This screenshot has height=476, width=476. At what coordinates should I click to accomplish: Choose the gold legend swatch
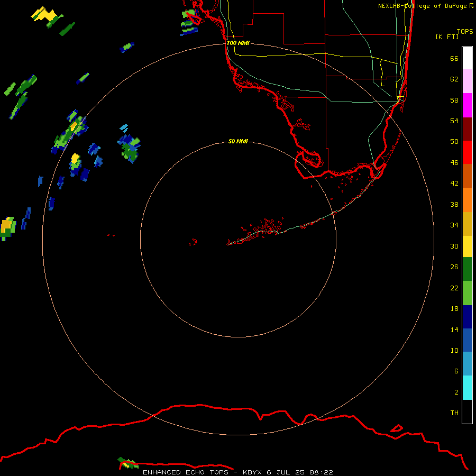pos(467,224)
